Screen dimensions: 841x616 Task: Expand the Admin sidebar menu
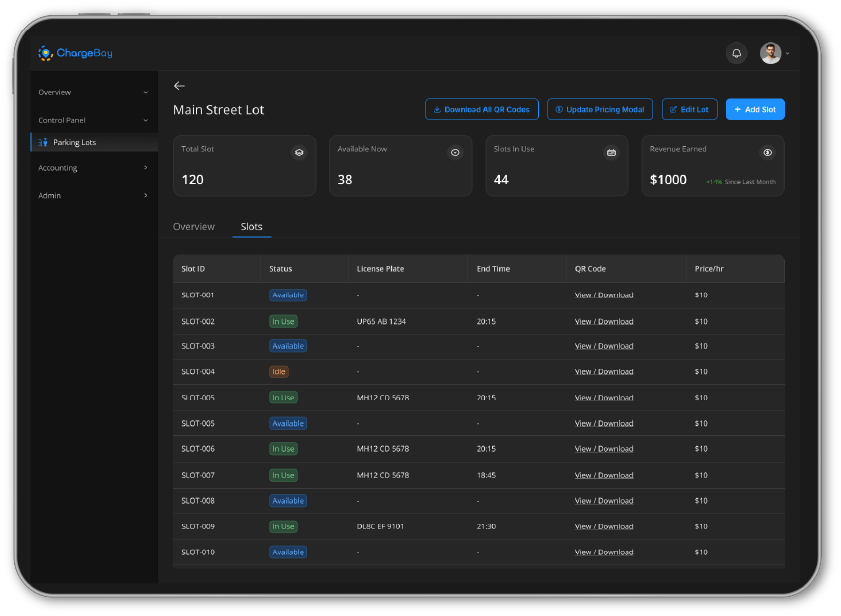[x=93, y=195]
